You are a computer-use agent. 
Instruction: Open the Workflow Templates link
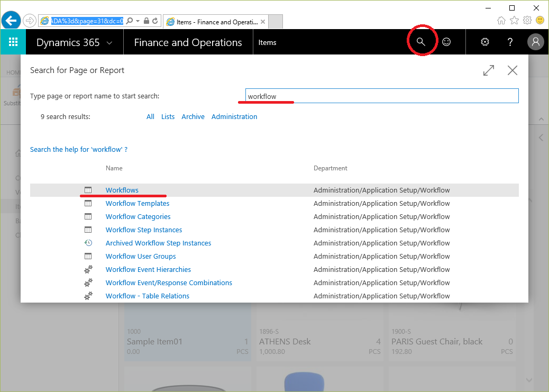[x=138, y=203]
